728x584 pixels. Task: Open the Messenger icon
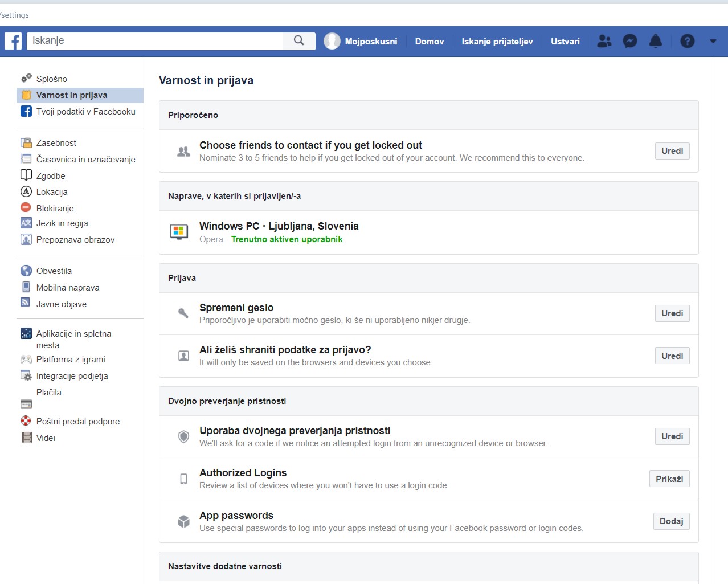click(x=629, y=41)
